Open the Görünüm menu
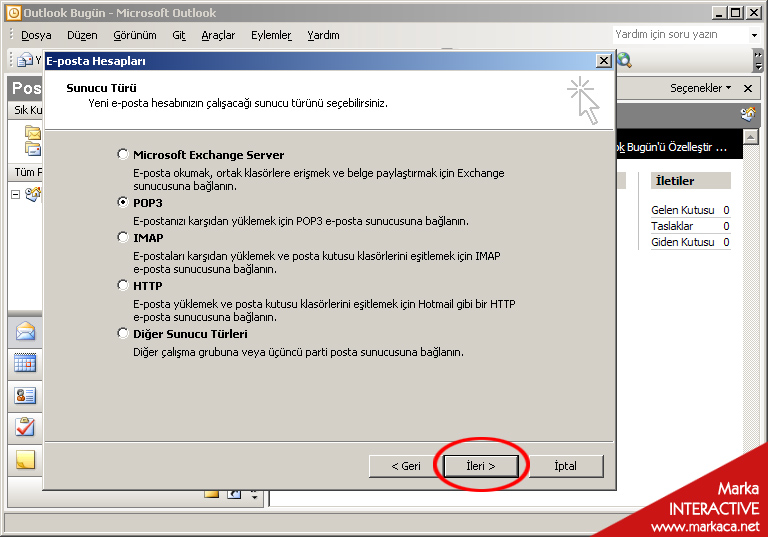 [135, 35]
